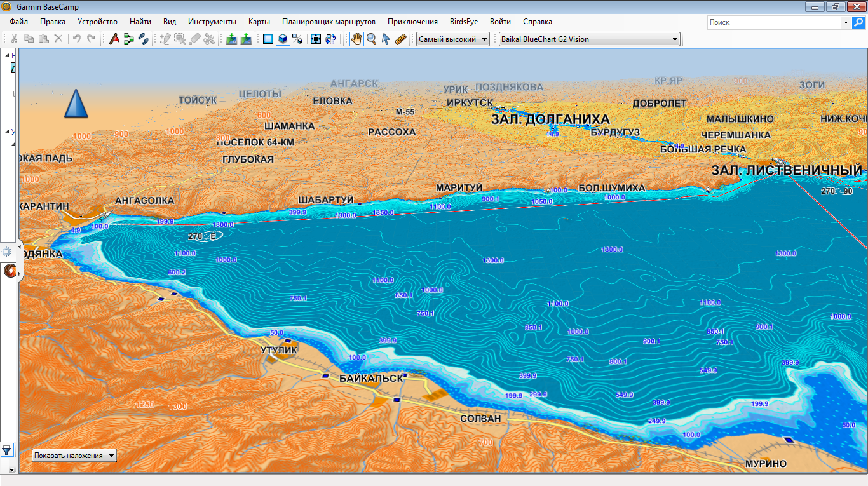This screenshot has width=868, height=486.
Task: Select the move point tool
Action: tap(180, 39)
